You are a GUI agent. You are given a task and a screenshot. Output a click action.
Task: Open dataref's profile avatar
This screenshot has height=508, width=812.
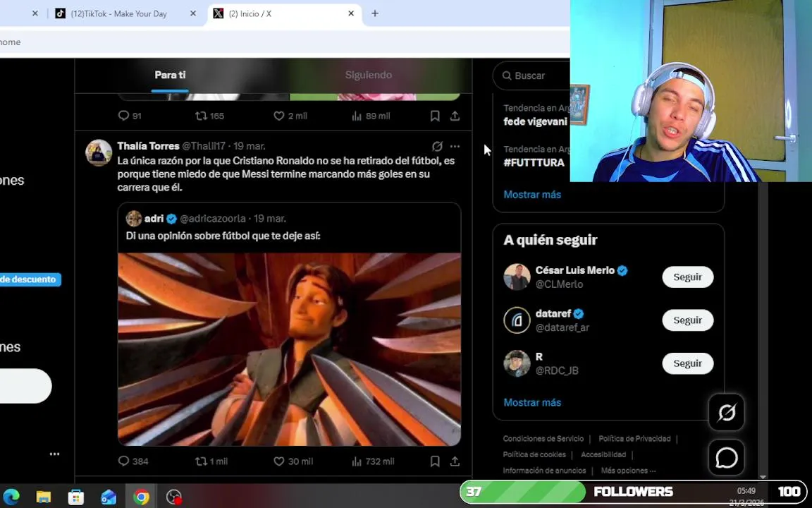[x=517, y=320]
